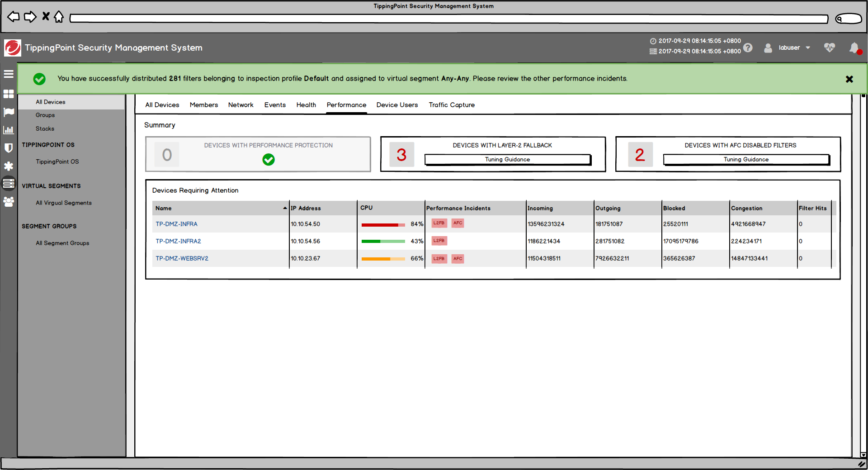Switch to the Events tab

pyautogui.click(x=275, y=105)
